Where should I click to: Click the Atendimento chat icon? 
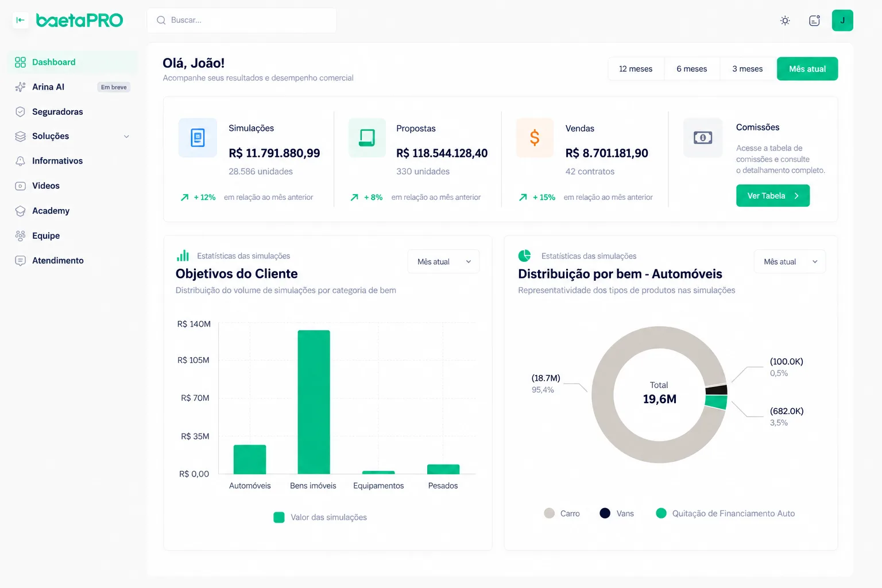pyautogui.click(x=20, y=261)
